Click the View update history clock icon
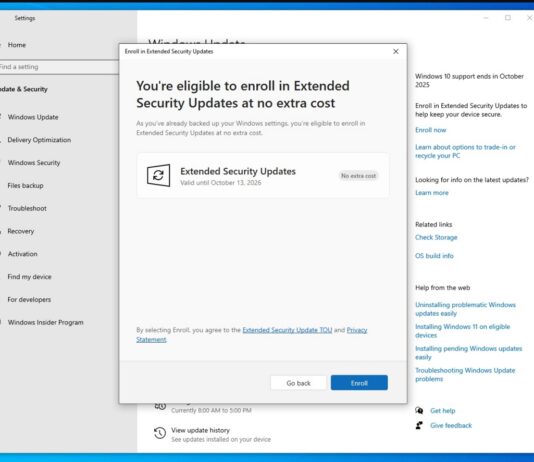This screenshot has height=462, width=534. (160, 433)
